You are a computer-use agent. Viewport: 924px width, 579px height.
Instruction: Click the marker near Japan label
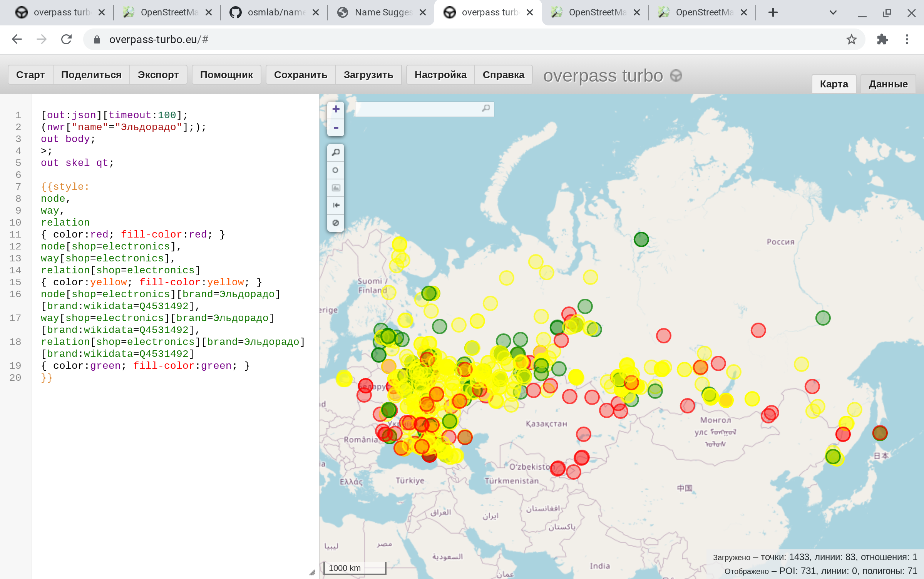tap(880, 433)
